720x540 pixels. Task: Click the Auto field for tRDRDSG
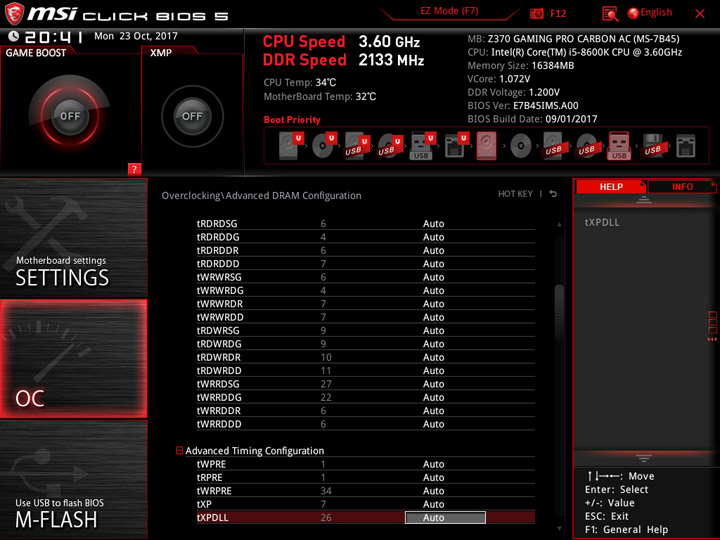(x=433, y=224)
